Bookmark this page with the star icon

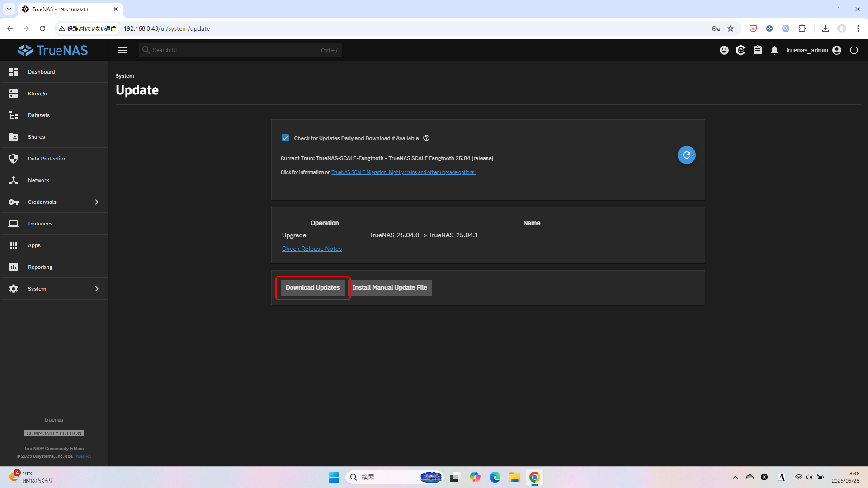731,28
